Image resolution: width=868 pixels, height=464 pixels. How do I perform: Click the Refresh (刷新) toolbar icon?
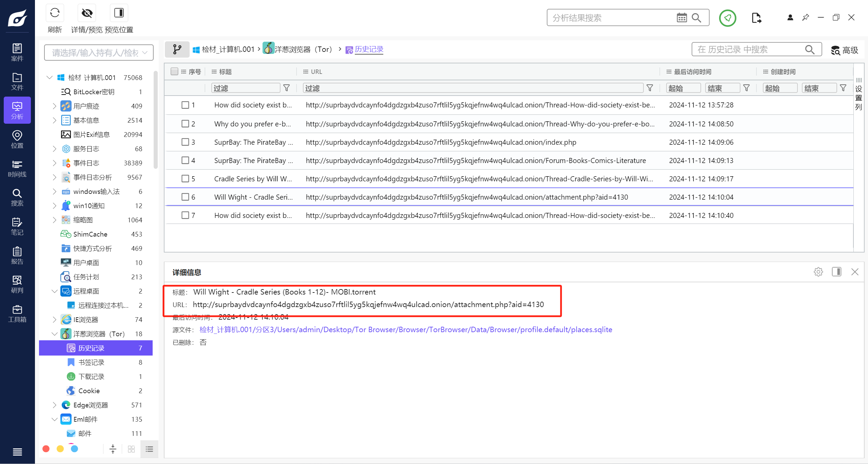(x=55, y=13)
